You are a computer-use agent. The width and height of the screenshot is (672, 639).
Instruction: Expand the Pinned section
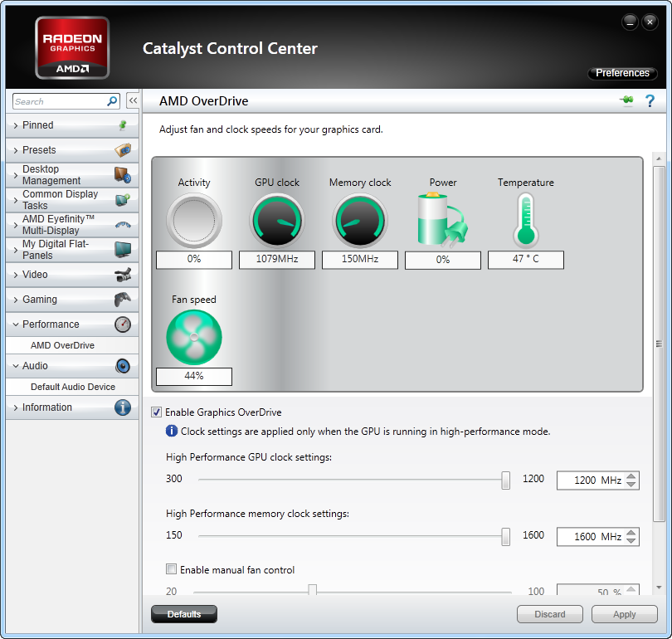72,125
